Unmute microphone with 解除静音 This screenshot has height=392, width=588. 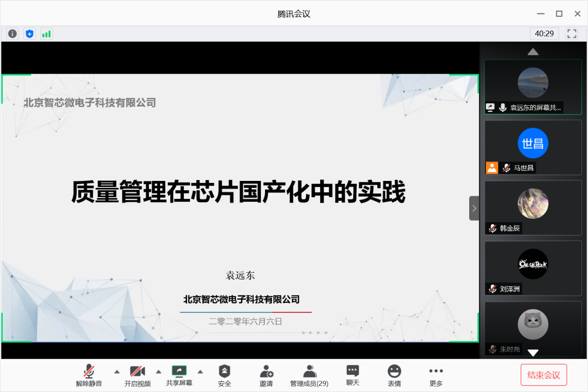[x=89, y=375]
